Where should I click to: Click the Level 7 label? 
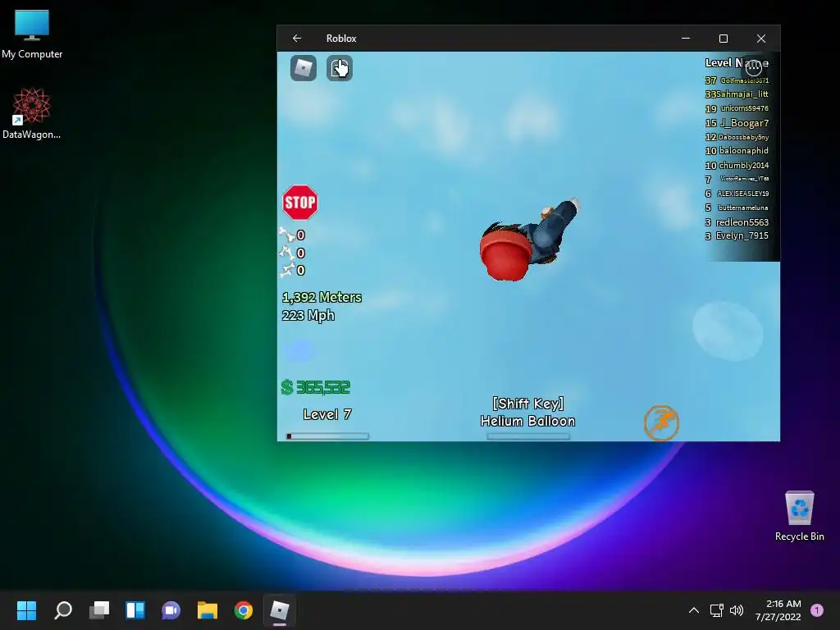tap(327, 414)
